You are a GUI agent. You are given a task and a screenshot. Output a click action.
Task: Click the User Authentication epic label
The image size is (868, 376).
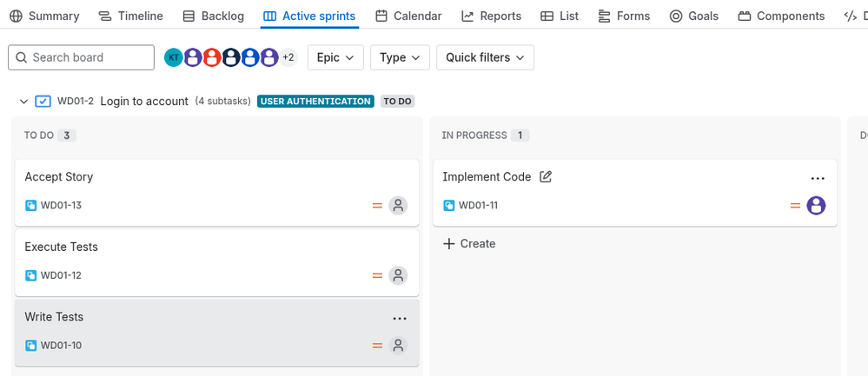coord(315,102)
